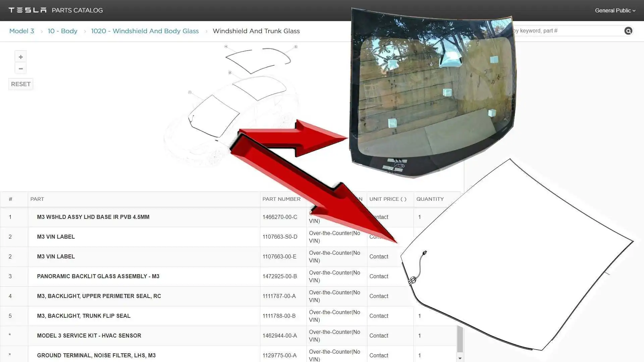This screenshot has width=644, height=362.
Task: Click the Tesla logo
Action: click(x=28, y=10)
